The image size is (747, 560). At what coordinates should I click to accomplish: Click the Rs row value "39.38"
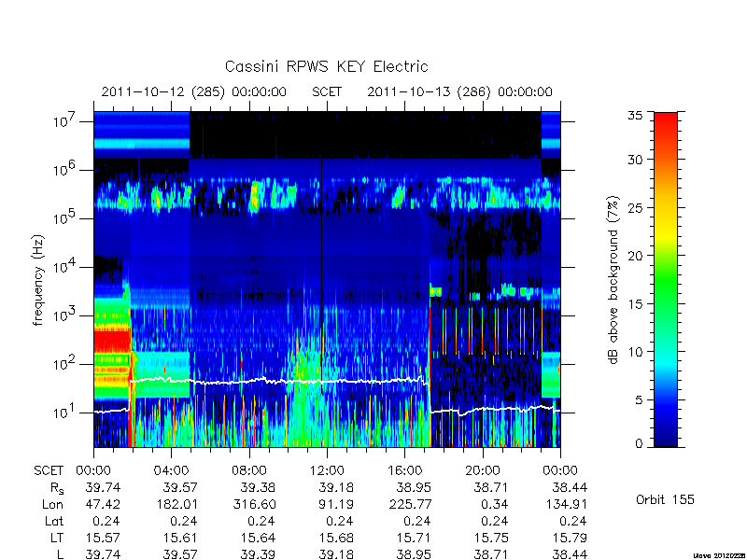[x=259, y=487]
